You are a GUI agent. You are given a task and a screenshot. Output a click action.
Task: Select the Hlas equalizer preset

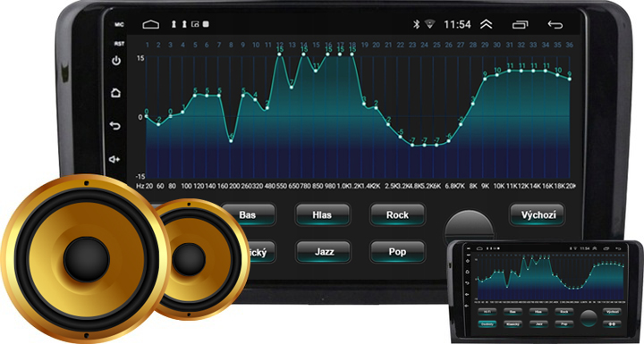click(x=322, y=214)
